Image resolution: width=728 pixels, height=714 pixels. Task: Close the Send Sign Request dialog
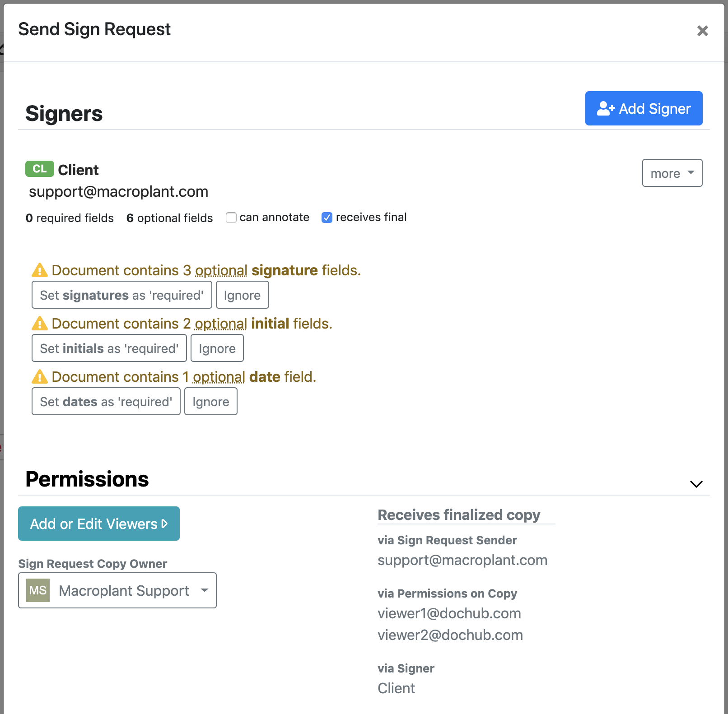[702, 31]
